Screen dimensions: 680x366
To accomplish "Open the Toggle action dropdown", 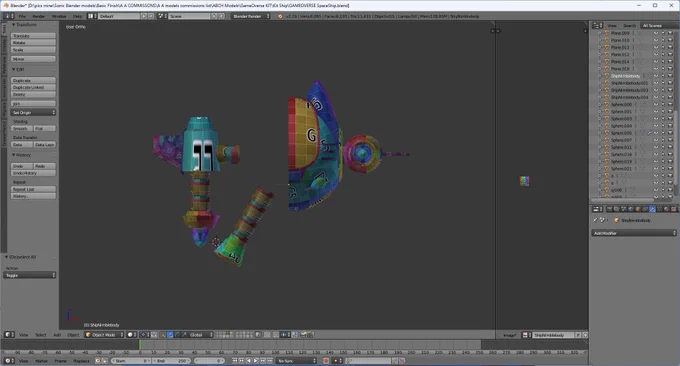I will point(30,275).
